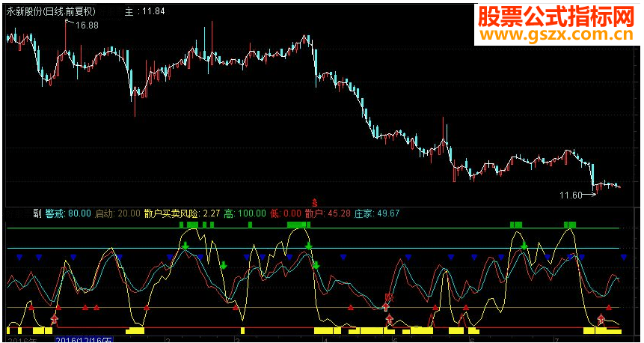Click the red S sell marker

pos(315,202)
